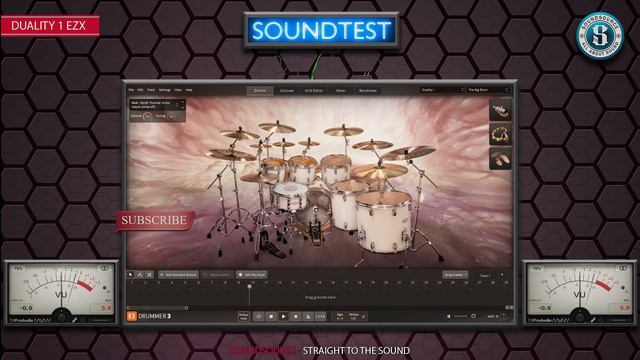
Task: Click the Tuning knob for selected drum
Action: click(x=171, y=116)
